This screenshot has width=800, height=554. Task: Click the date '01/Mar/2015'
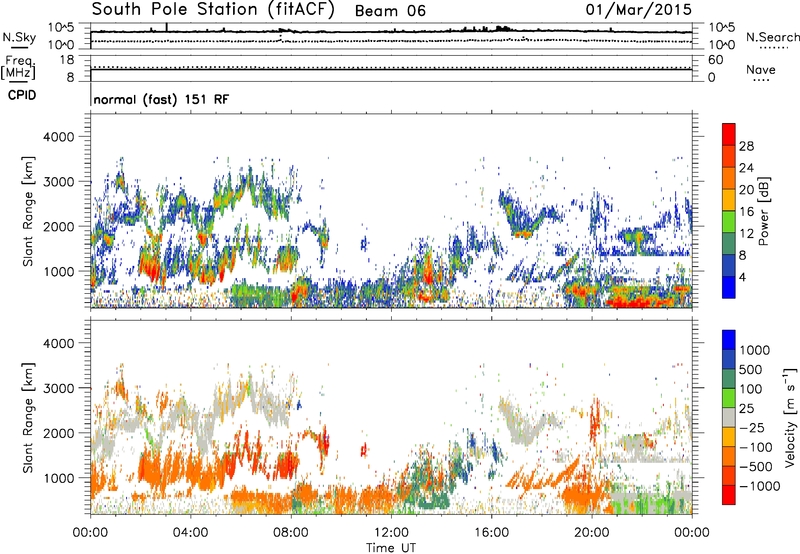(x=639, y=9)
